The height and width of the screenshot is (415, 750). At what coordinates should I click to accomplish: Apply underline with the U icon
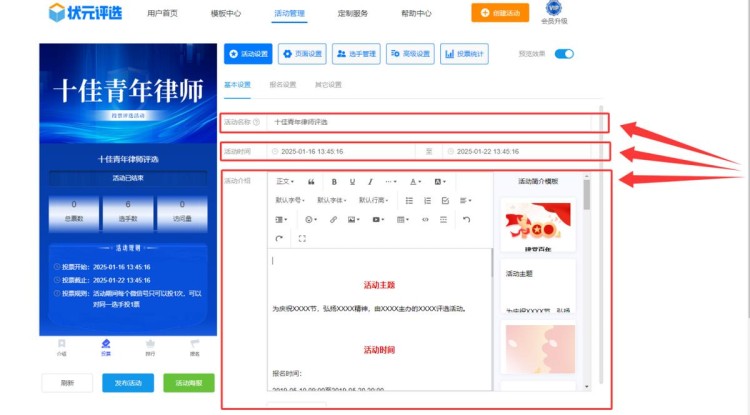coord(352,182)
